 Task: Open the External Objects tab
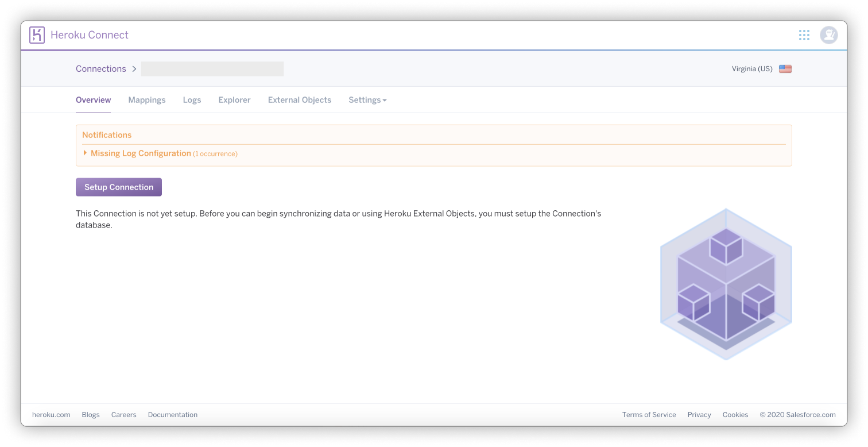[300, 100]
